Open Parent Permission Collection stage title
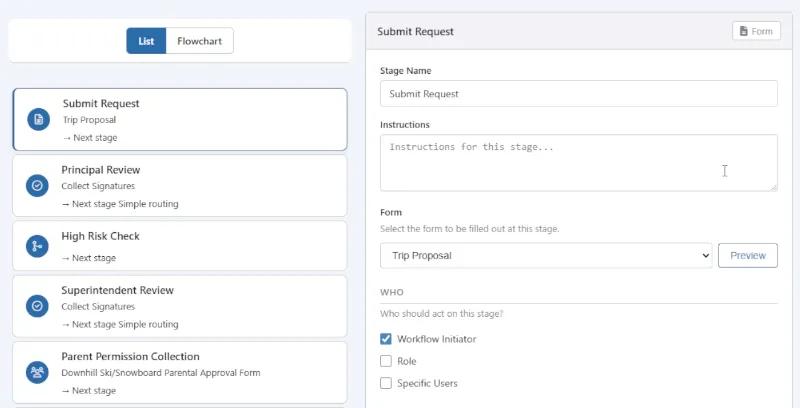 tap(130, 356)
